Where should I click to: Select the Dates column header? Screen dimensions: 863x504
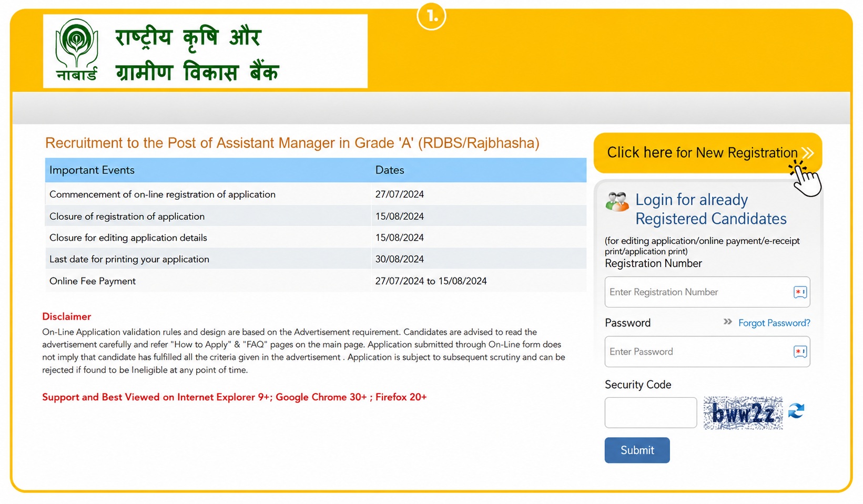[390, 170]
